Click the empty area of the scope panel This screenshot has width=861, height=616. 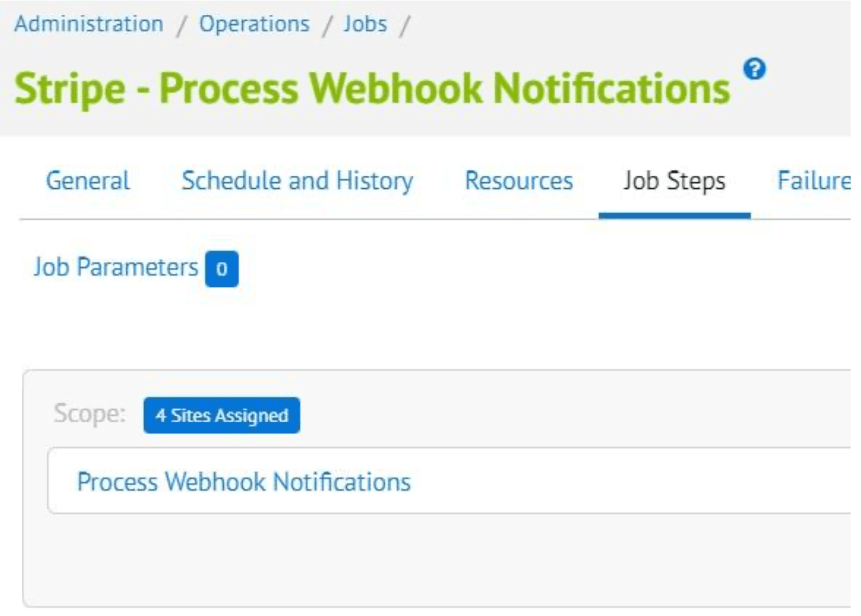click(435, 560)
